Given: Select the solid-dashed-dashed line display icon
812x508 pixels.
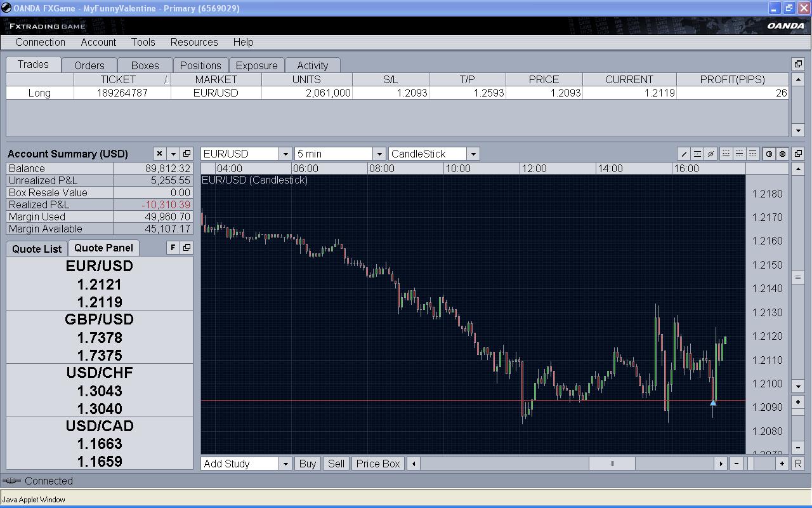Looking at the screenshot, I should [x=752, y=154].
